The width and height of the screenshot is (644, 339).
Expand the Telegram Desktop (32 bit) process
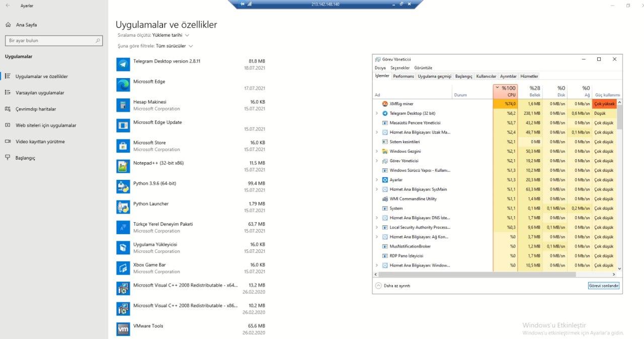pyautogui.click(x=377, y=113)
